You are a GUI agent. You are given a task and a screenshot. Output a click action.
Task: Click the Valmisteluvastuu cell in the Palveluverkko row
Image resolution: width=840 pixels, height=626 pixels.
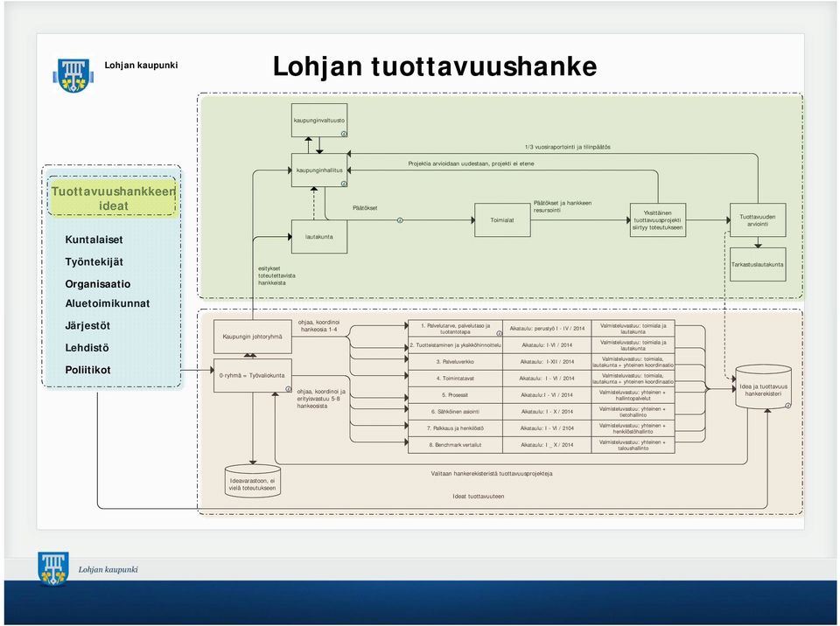pos(633,362)
